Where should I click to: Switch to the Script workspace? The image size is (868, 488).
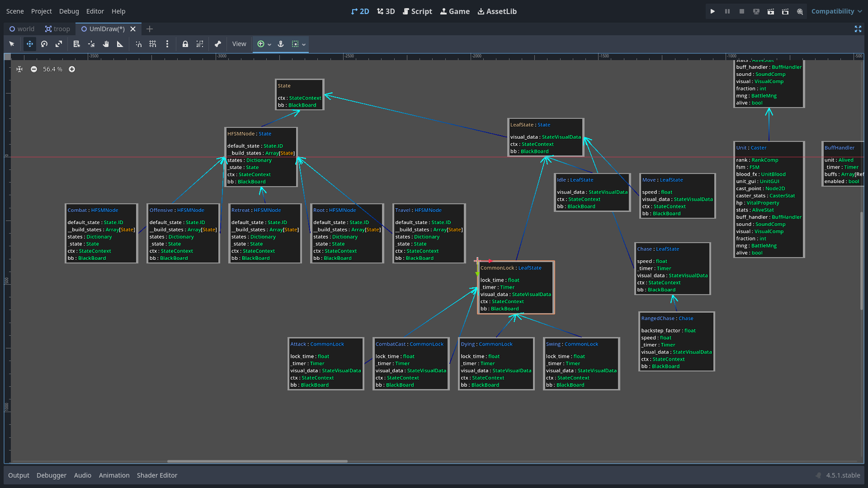pyautogui.click(x=417, y=11)
